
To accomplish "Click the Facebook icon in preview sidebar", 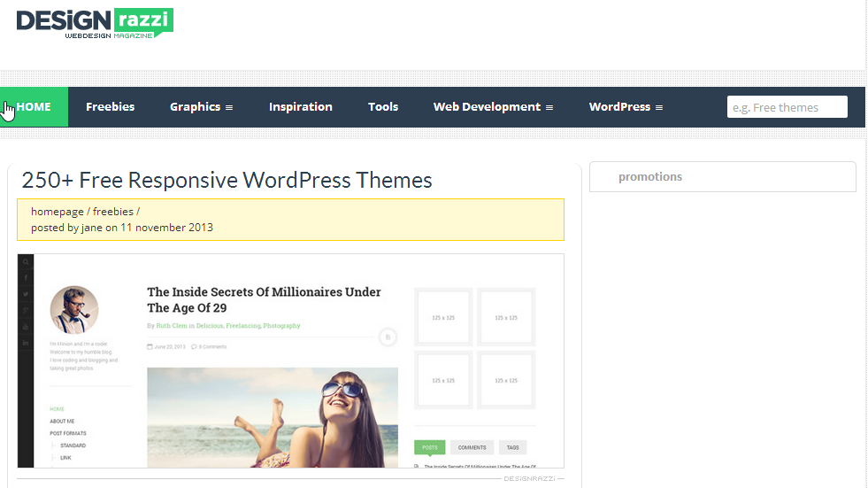I will point(26,278).
